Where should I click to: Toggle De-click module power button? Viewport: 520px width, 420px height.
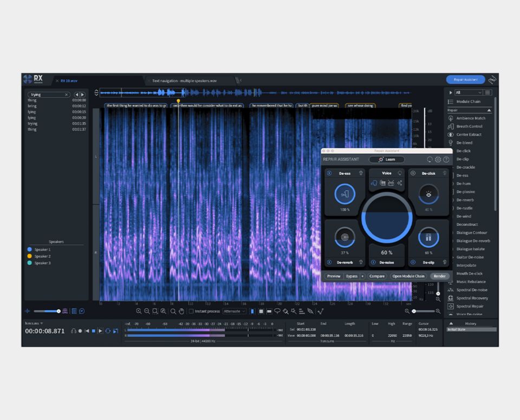coord(413,173)
